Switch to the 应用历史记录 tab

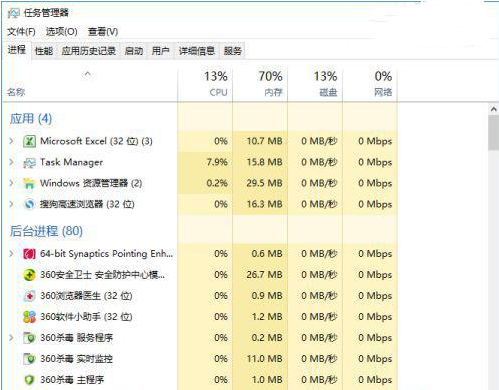coord(89,51)
